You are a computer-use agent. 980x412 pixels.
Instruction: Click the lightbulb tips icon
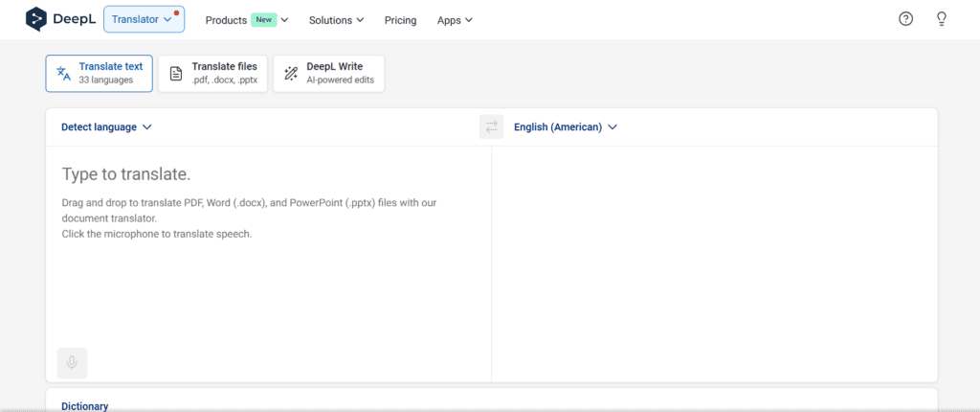click(942, 19)
